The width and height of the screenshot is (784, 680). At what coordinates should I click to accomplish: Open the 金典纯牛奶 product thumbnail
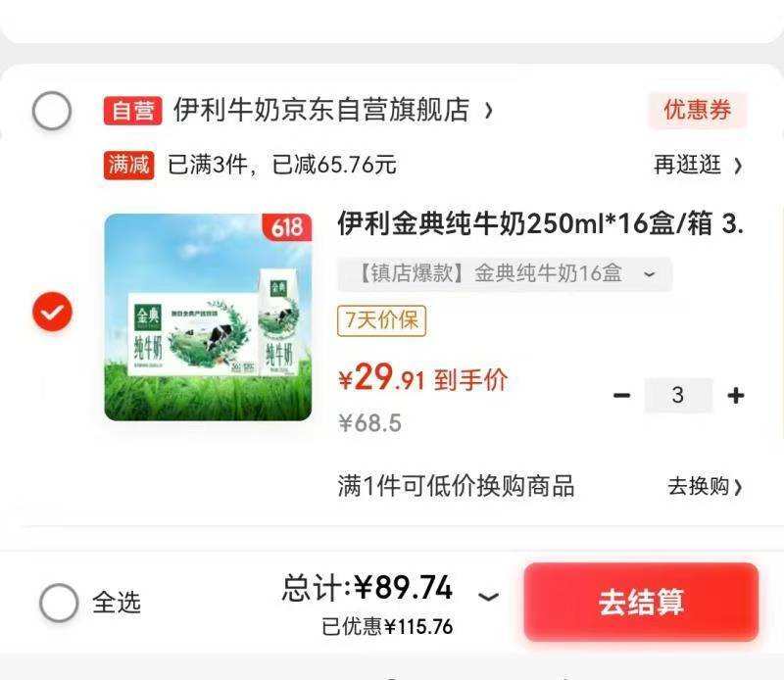208,317
